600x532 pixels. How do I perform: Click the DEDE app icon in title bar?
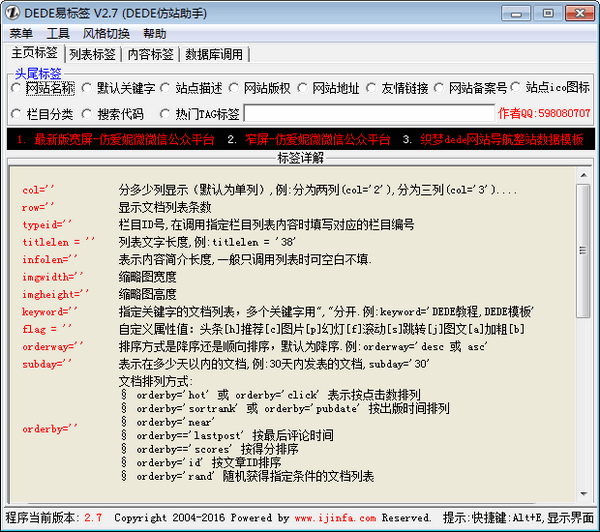coord(12,13)
